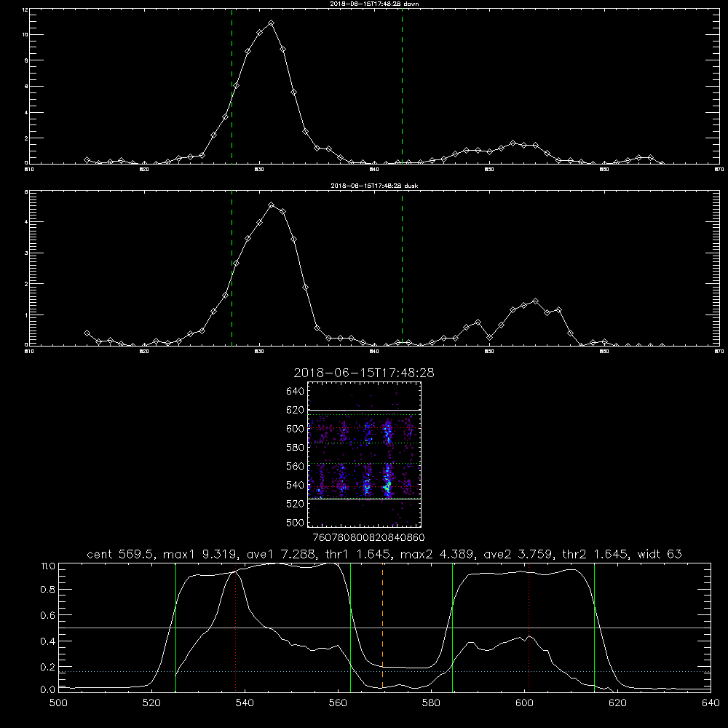
Task: Click the x-axis label 540 on bottom plot
Action: 245,703
